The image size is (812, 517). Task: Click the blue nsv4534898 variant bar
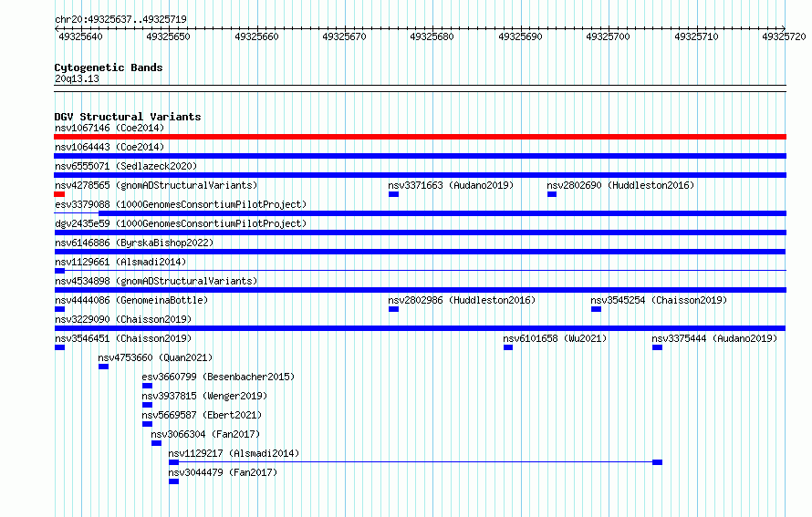click(x=420, y=290)
